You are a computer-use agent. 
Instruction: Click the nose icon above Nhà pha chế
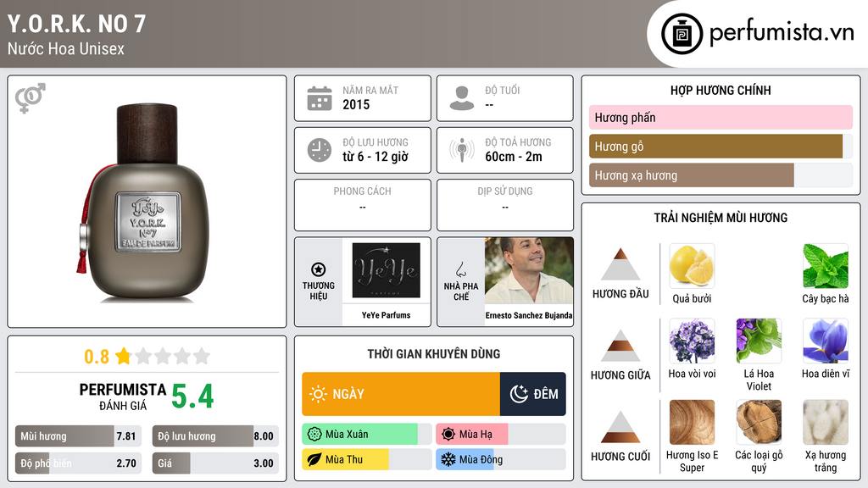coord(460,269)
